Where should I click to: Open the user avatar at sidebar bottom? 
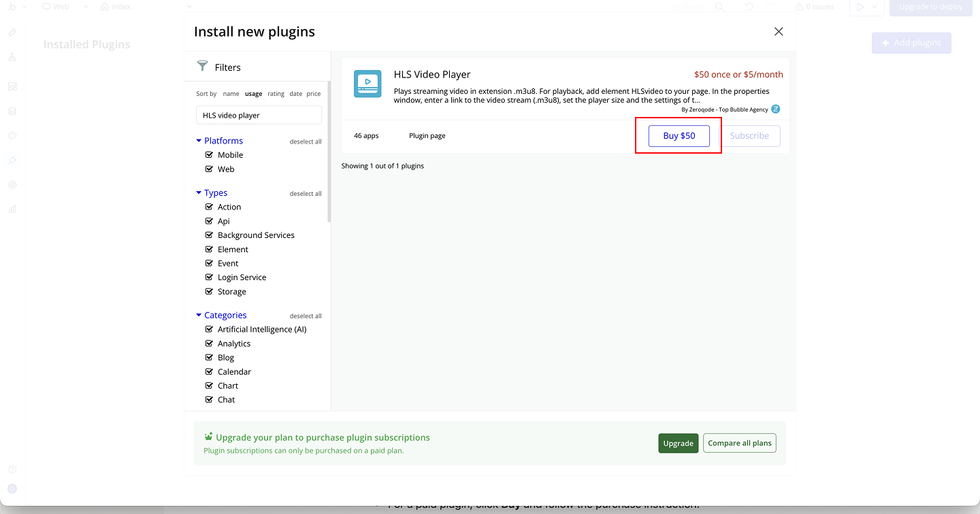12,489
